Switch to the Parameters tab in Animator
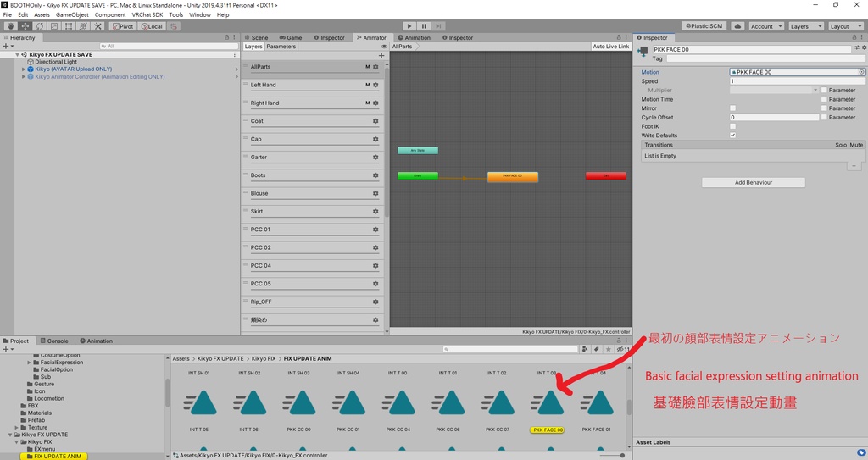Screen dimensions: 868x460 point(281,47)
